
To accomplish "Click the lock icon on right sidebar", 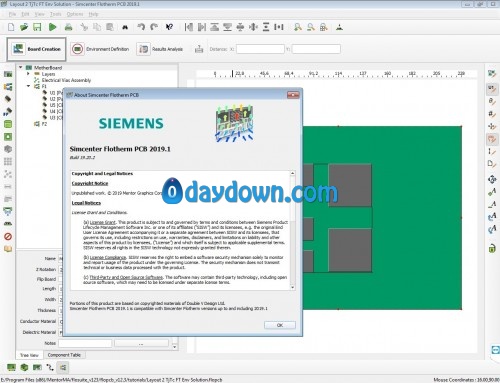I will pyautogui.click(x=492, y=248).
